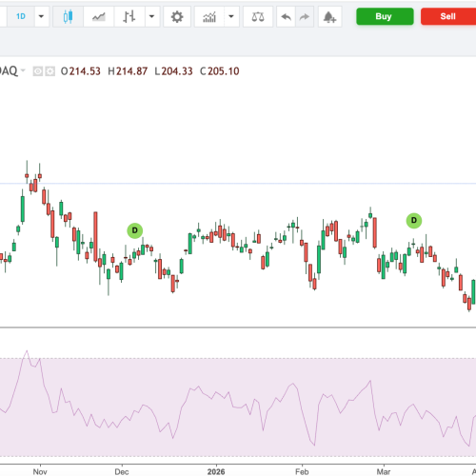Select the candlestick chart style

(x=68, y=16)
